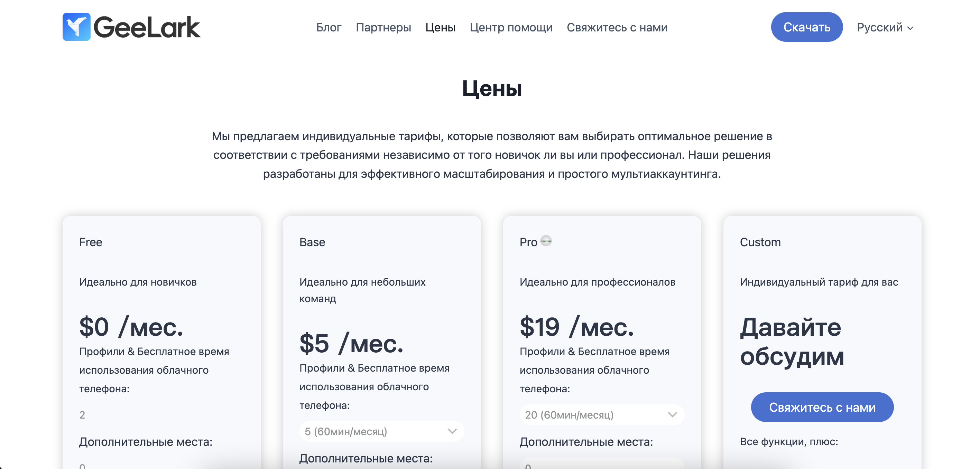Click the GeeLark wordmark in the header
980x469 pixels.
coord(147,27)
